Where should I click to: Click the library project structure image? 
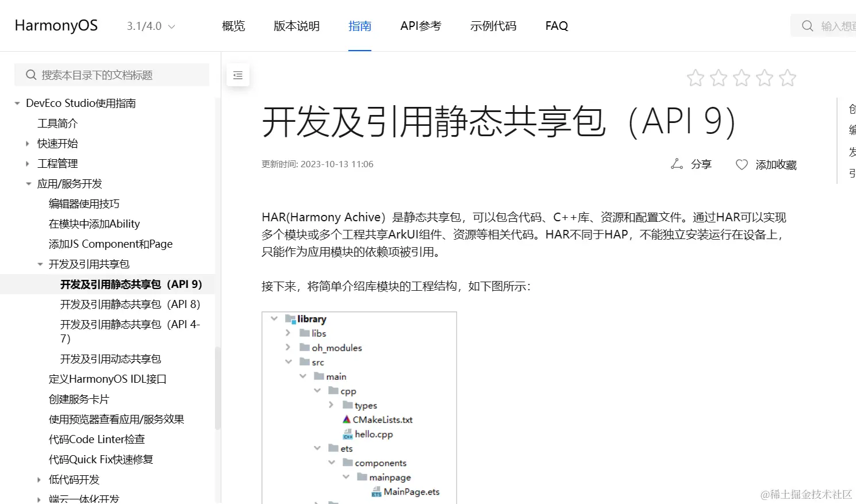tap(359, 408)
